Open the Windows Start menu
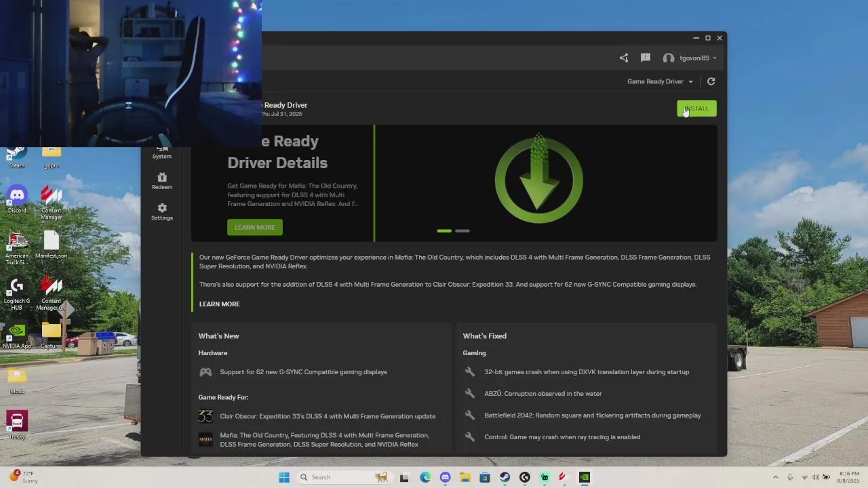Screen dimensions: 868x488 pos(284,477)
